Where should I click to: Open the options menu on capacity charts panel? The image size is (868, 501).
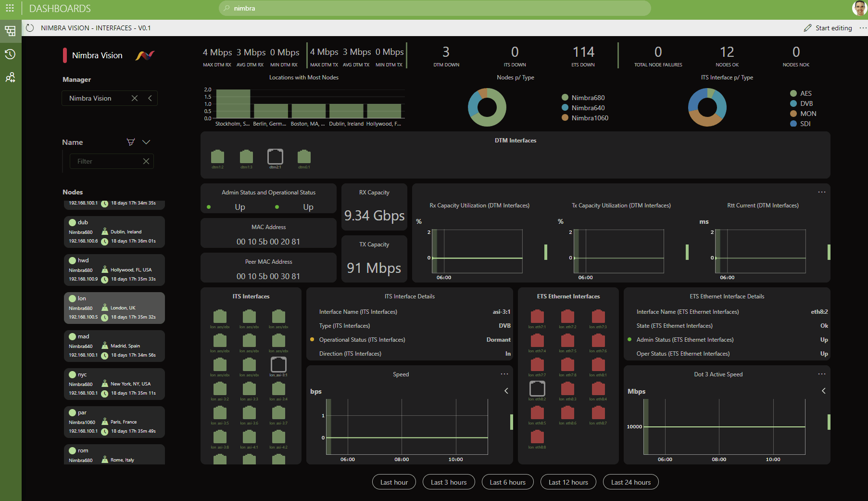[822, 192]
